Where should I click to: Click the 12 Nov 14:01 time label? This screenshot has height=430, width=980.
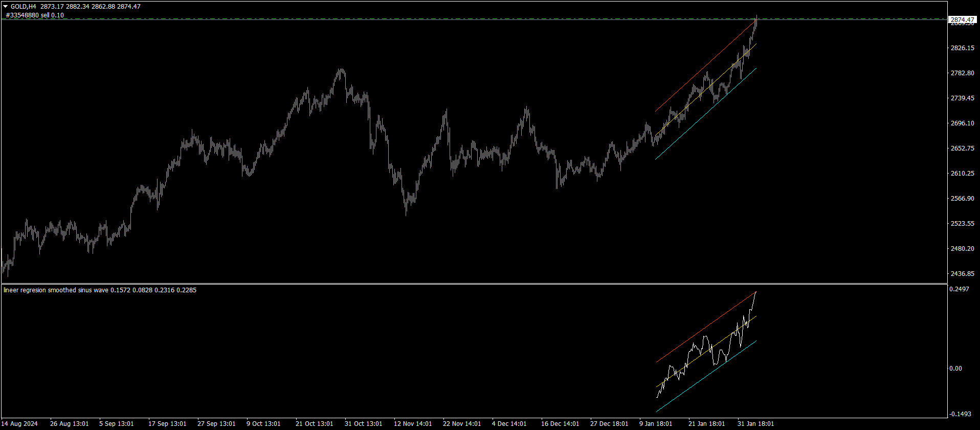click(x=413, y=424)
